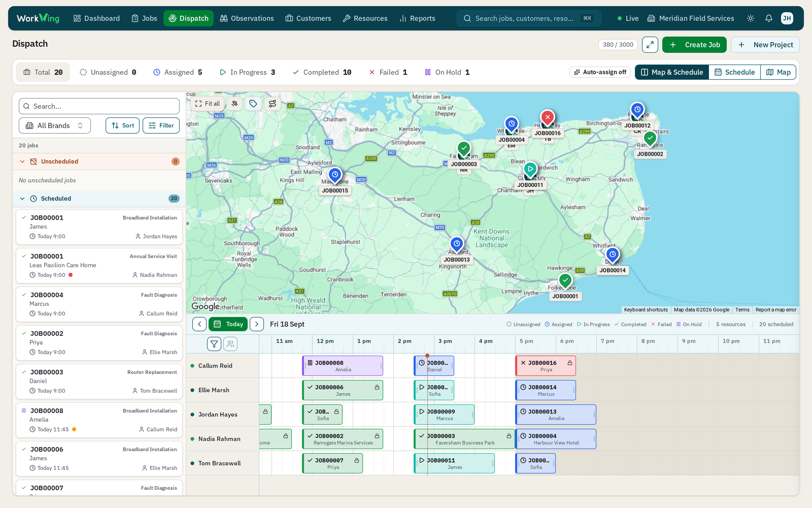Open the Reports nav item
The image size is (812, 508).
[417, 18]
